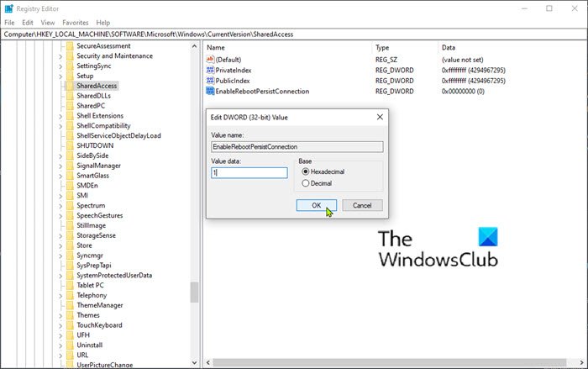Click the SharedPC folder icon
This screenshot has width=588, height=369.
70,105
